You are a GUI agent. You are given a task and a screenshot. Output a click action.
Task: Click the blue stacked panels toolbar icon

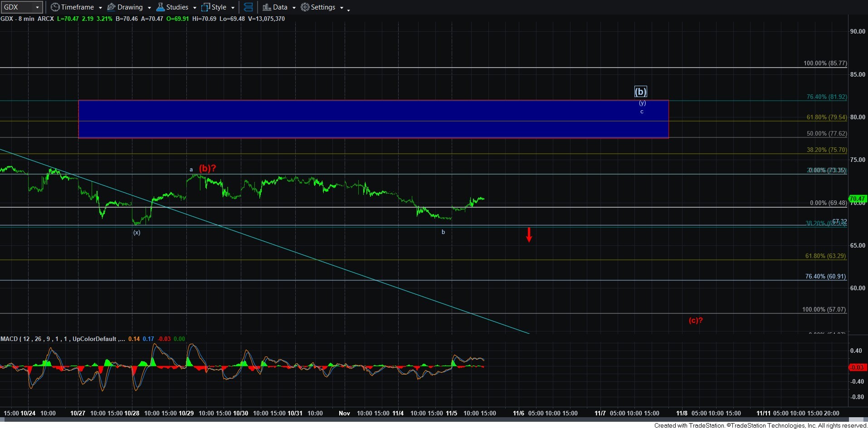click(248, 7)
